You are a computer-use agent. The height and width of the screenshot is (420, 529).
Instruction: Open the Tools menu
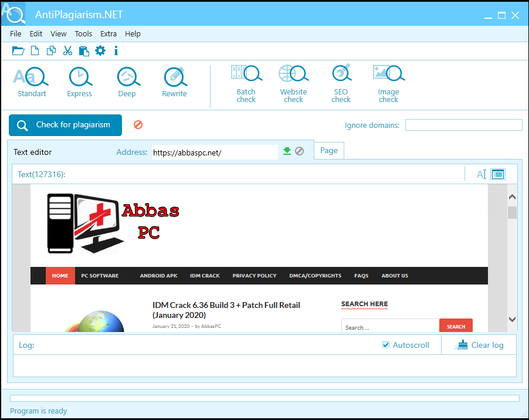tap(83, 34)
